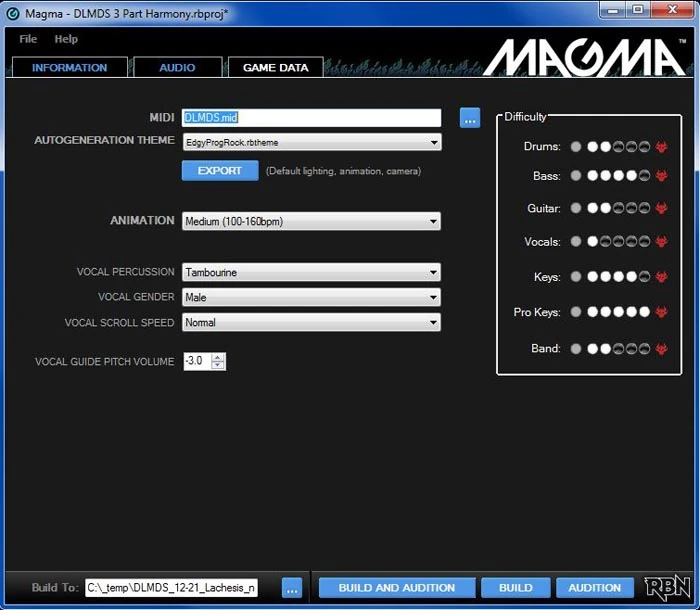Select the gray no-part dot for Bass
The width and height of the screenshot is (700, 610).
tap(576, 175)
